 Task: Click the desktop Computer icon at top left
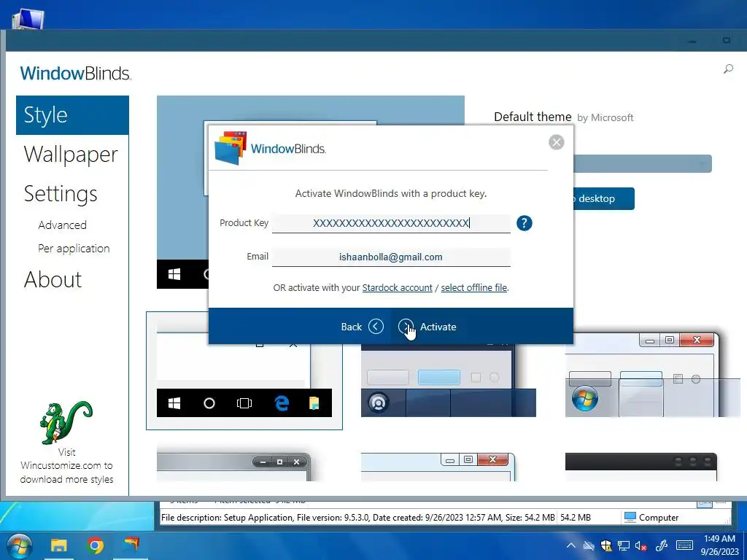click(27, 20)
